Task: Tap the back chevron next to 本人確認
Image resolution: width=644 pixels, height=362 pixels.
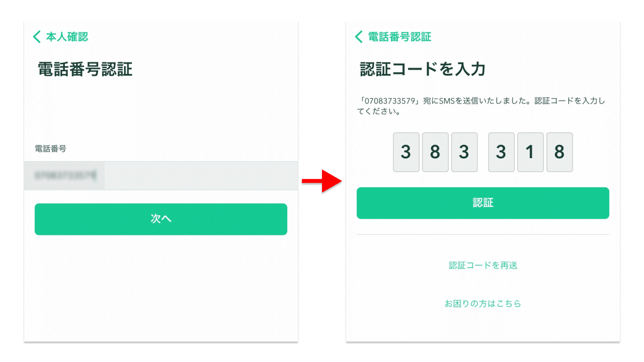Action: pos(36,36)
